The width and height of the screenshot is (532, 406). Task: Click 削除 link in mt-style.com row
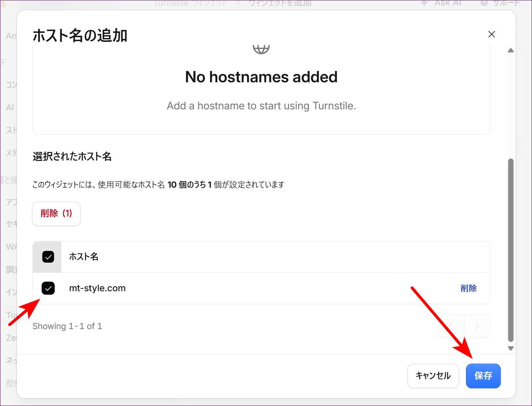pyautogui.click(x=468, y=288)
